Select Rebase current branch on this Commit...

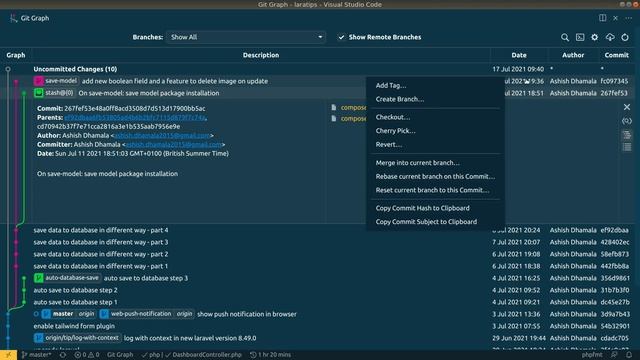click(x=435, y=176)
